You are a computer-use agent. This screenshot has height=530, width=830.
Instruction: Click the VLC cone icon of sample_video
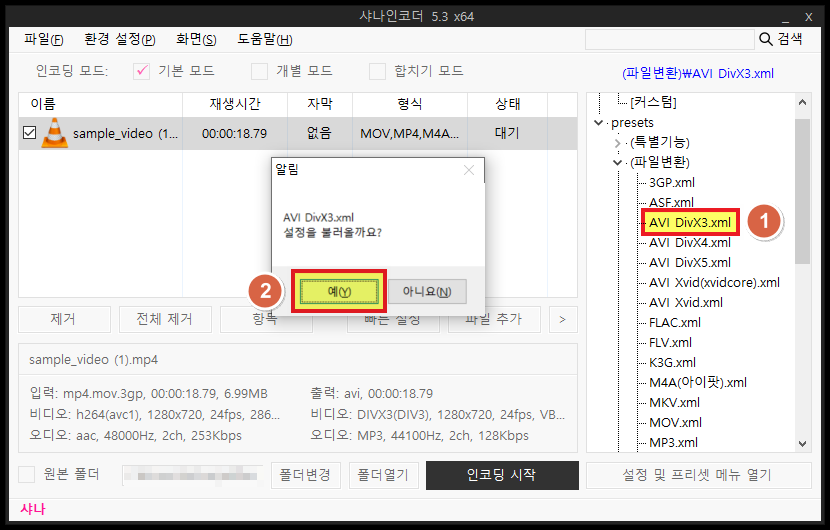pyautogui.click(x=55, y=133)
